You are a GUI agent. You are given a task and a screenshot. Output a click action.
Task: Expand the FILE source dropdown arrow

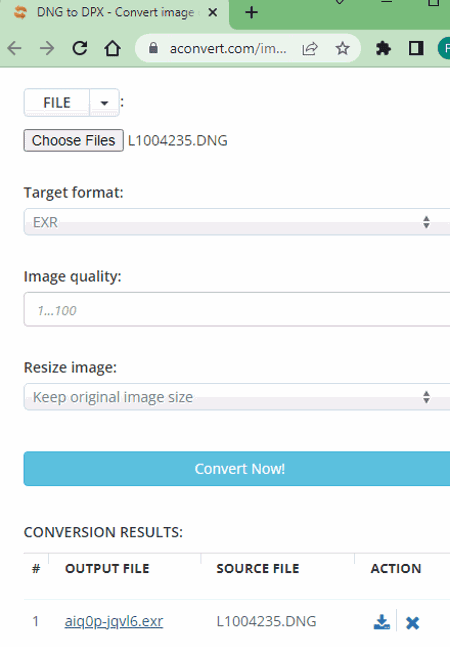coord(104,103)
